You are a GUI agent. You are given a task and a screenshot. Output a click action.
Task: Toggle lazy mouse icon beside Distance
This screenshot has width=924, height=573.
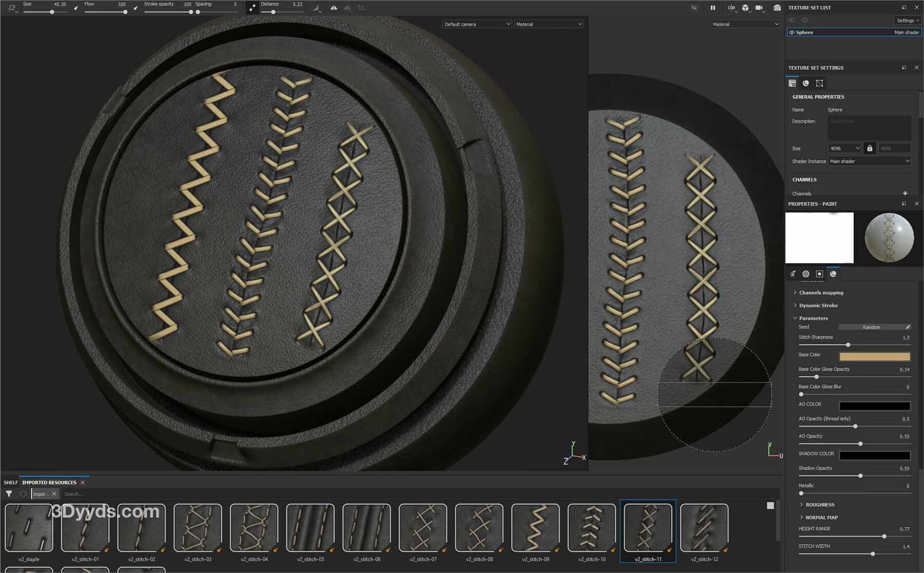(252, 8)
